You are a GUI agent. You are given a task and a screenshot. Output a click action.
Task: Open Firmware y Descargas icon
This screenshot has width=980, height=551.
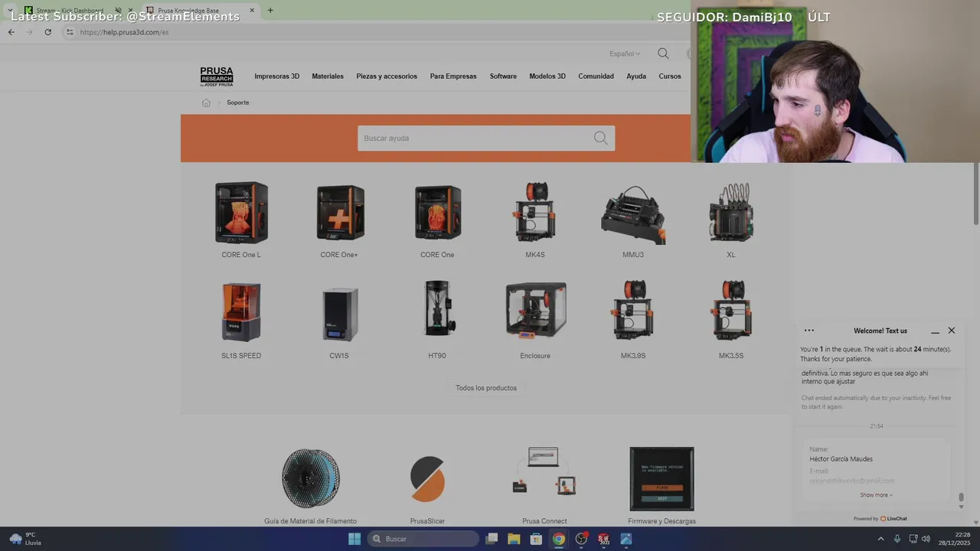[x=661, y=479]
